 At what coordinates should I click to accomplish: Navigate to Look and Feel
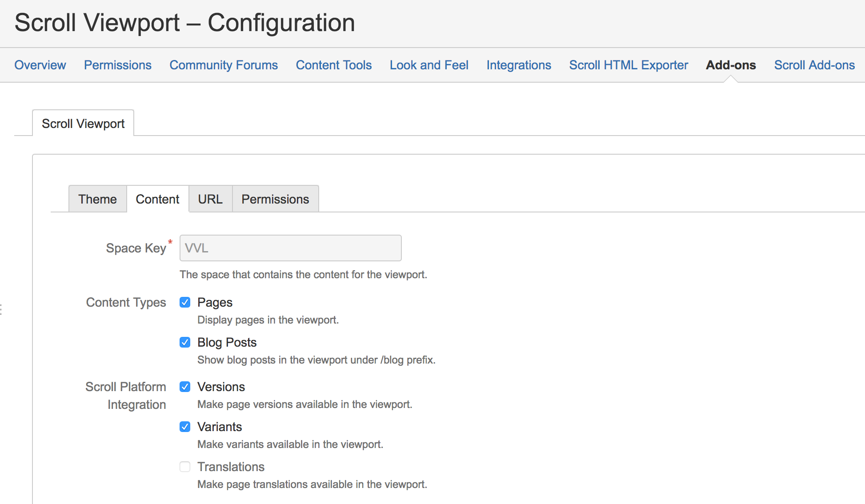(x=428, y=65)
